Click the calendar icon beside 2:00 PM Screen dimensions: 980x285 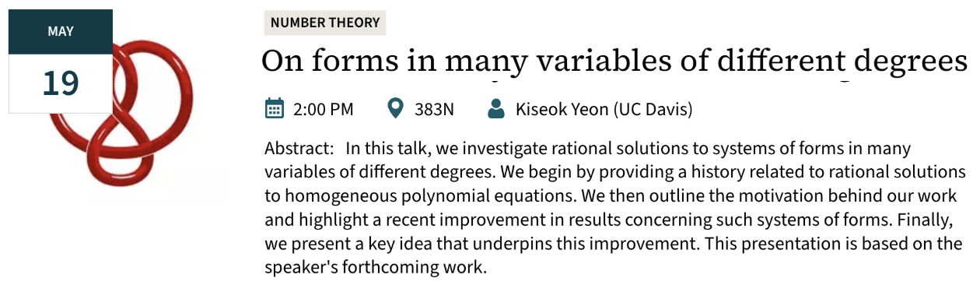274,109
